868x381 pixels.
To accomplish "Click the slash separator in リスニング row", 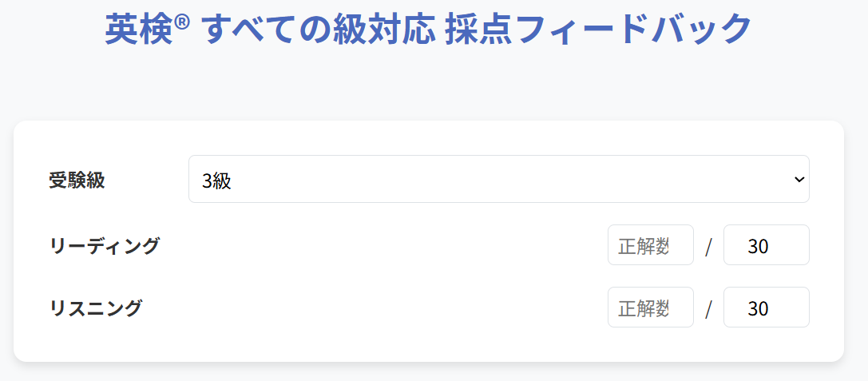I will [x=708, y=310].
